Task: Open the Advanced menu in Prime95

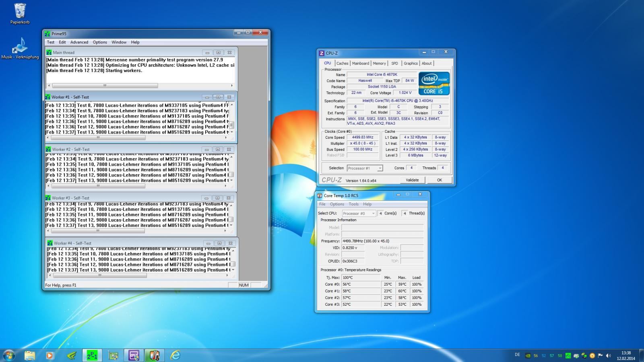Action: tap(79, 42)
